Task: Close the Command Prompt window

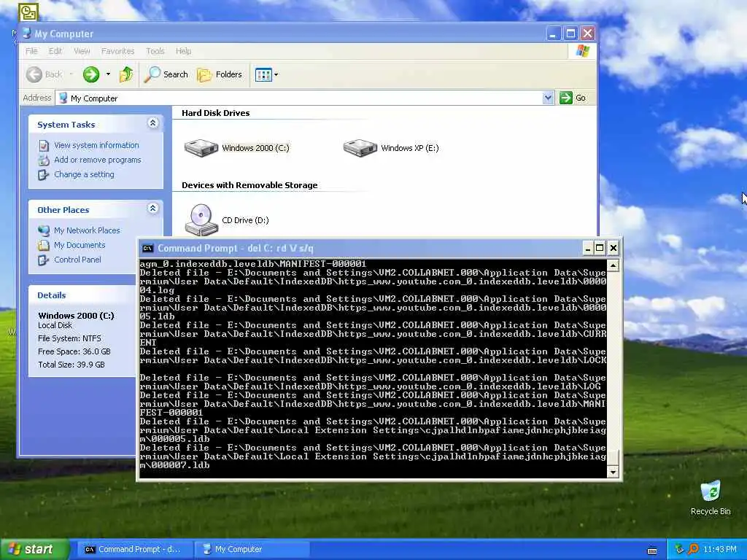Action: pos(613,248)
